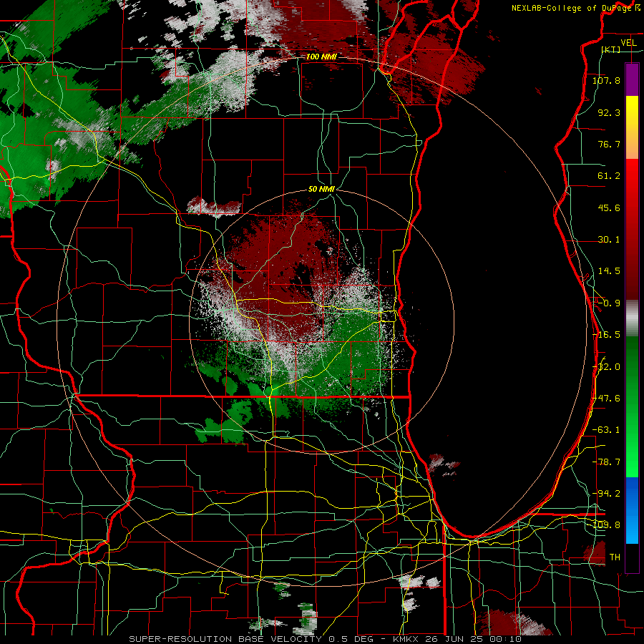Click the -47.6 legend value
The height and width of the screenshot is (644, 644).
click(x=606, y=399)
